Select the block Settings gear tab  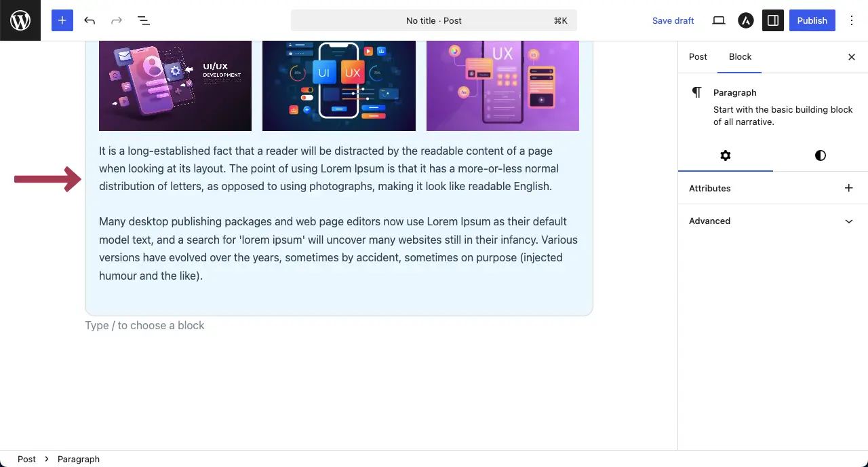726,155
